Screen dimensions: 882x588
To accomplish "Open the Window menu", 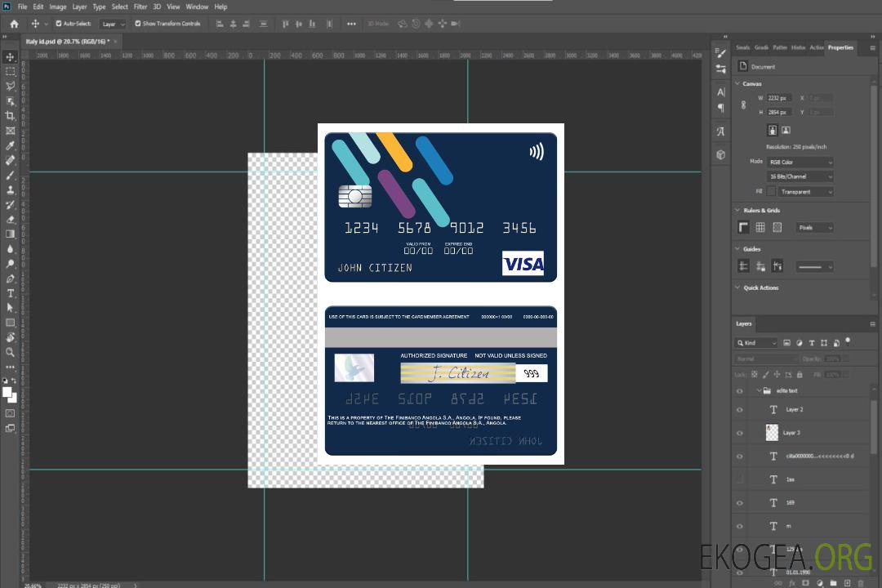I will click(x=197, y=7).
